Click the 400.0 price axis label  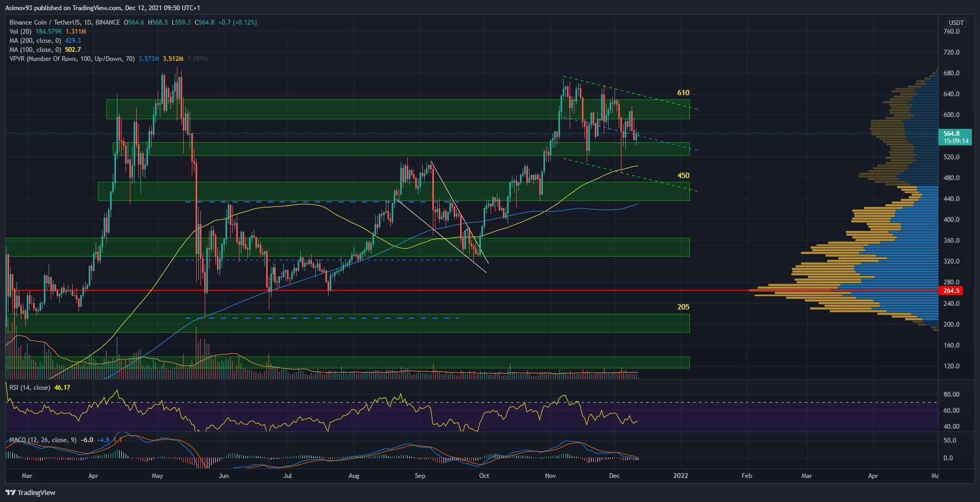coord(952,220)
